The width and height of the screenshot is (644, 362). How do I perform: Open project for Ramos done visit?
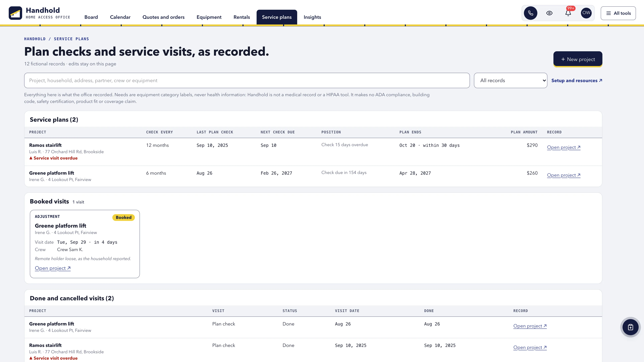click(x=530, y=348)
